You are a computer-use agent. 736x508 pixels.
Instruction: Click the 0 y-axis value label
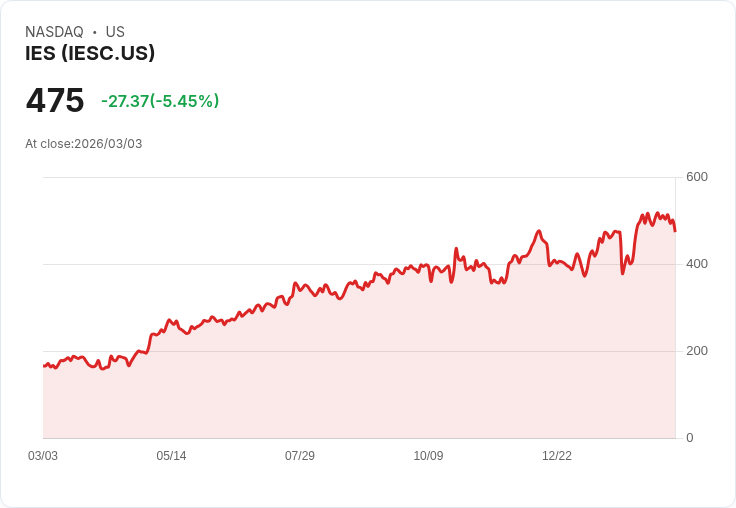coord(690,438)
